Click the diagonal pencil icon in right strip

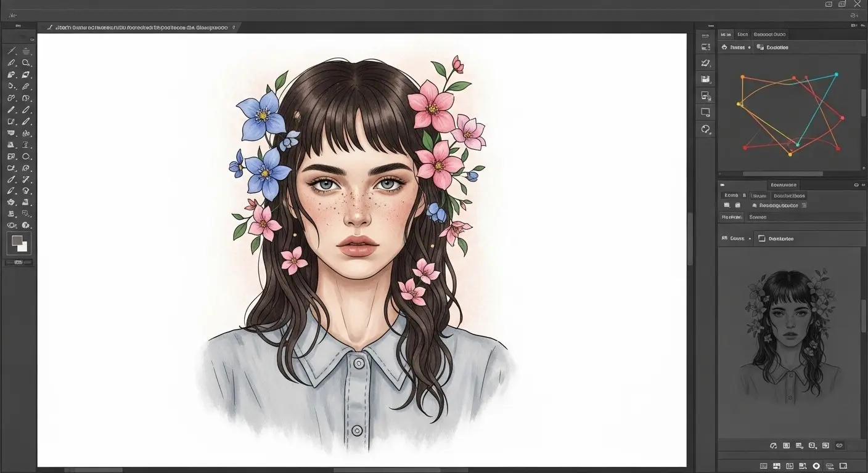pos(706,63)
